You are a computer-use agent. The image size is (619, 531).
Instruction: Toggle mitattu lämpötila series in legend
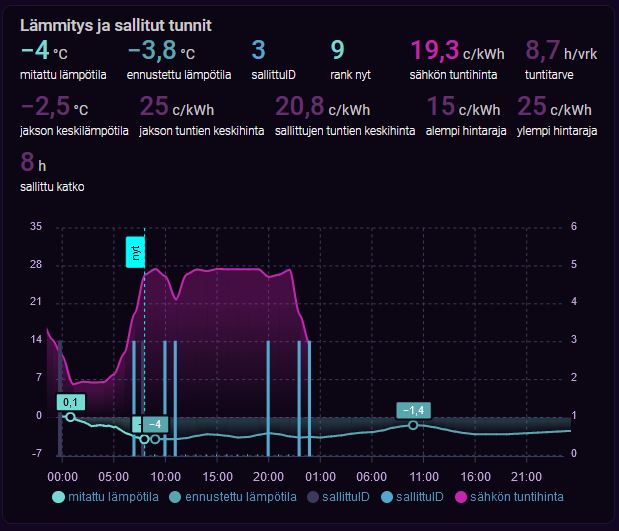point(105,497)
